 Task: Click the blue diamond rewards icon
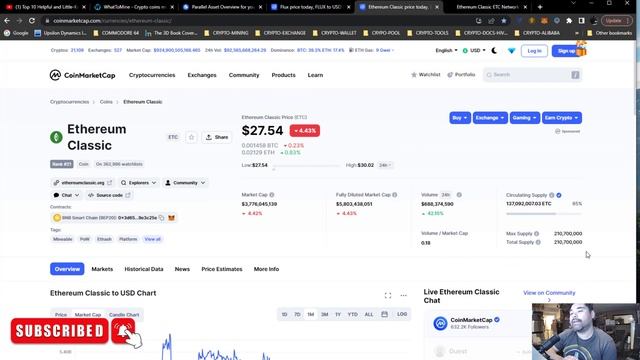click(x=511, y=51)
